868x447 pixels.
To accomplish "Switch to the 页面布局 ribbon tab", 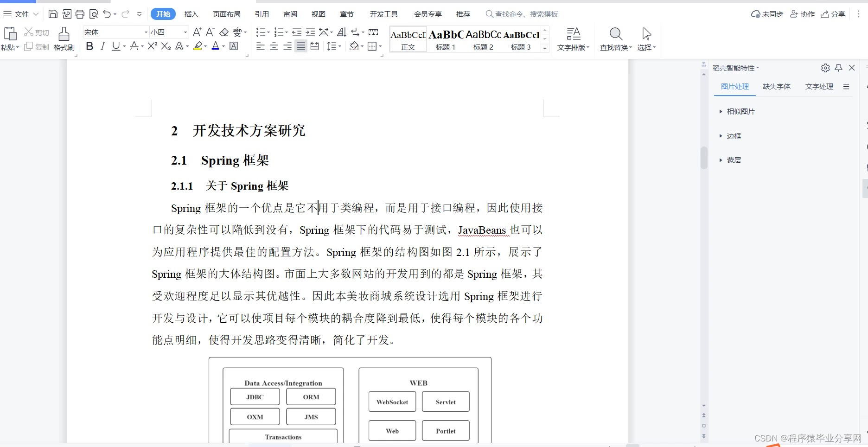I will point(226,14).
